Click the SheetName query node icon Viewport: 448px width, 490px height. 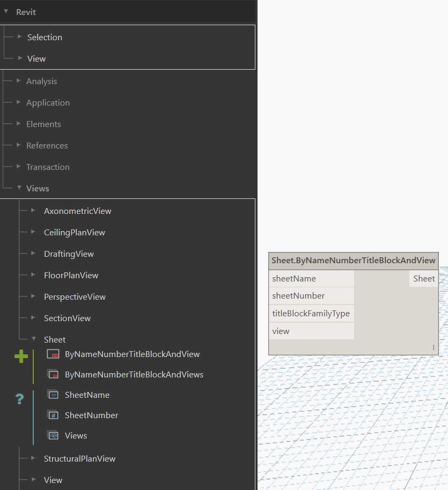point(53,395)
